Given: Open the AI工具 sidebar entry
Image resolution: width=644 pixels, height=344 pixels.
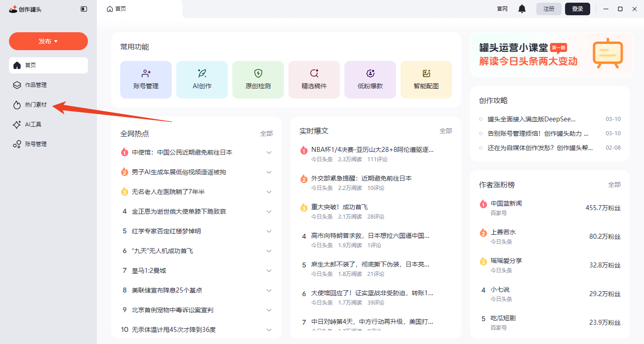Looking at the screenshot, I should coord(33,124).
